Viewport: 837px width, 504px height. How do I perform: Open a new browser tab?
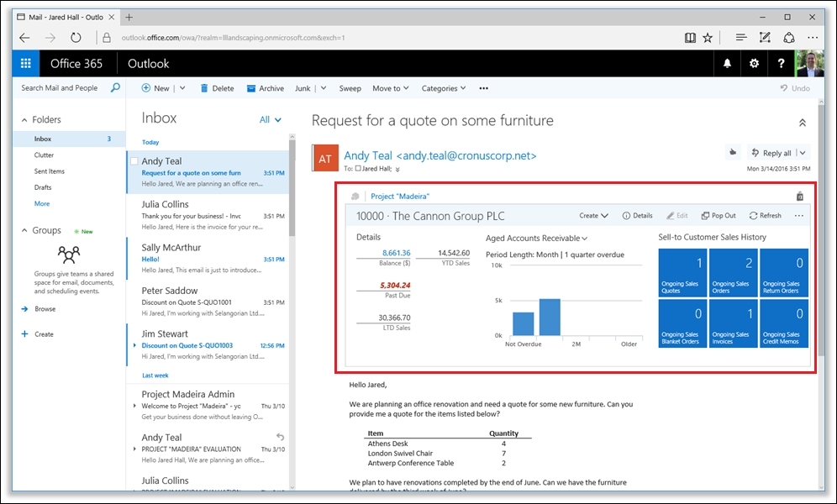(129, 17)
